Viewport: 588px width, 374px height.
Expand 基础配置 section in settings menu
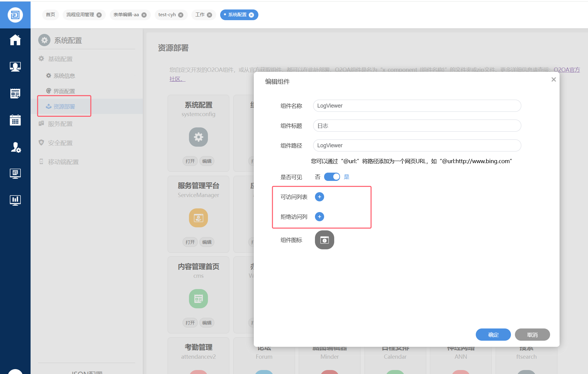pyautogui.click(x=60, y=59)
